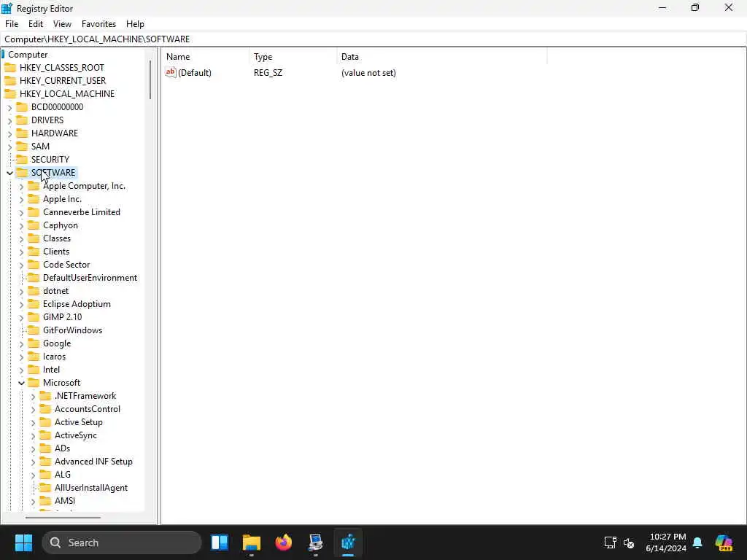The width and height of the screenshot is (747, 560).
Task: Collapse the SOFTWARE key
Action: [x=9, y=173]
